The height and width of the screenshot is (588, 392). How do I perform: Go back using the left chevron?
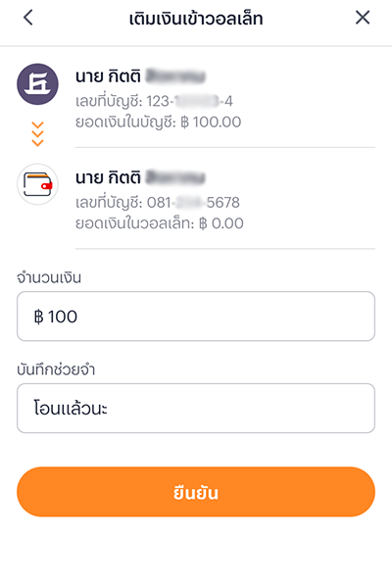(28, 18)
